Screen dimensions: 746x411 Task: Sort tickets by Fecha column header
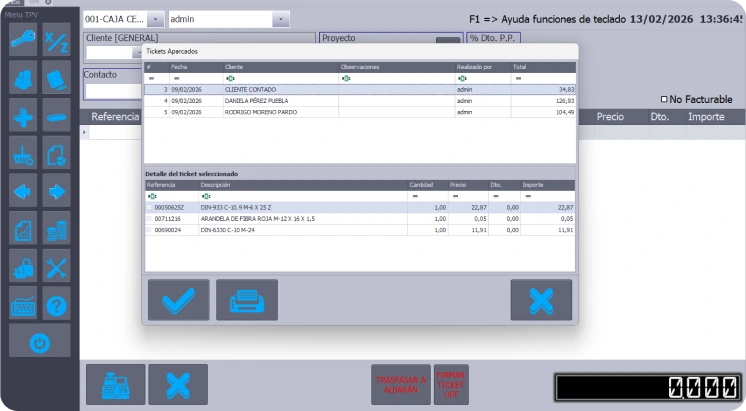pos(196,67)
